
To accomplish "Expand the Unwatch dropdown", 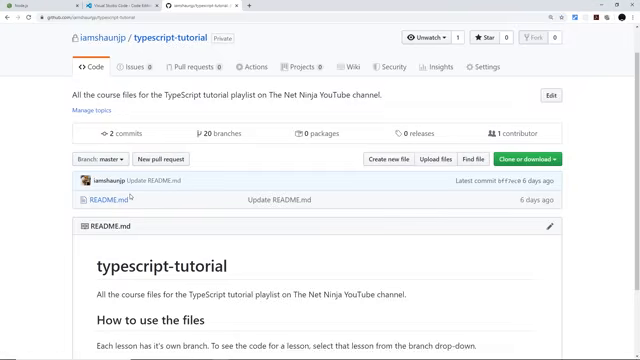I will pos(427,38).
